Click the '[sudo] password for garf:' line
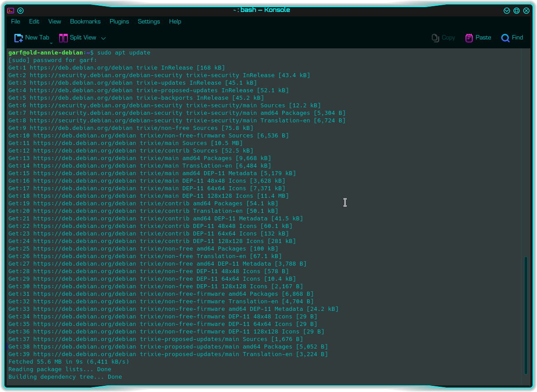 (53, 60)
